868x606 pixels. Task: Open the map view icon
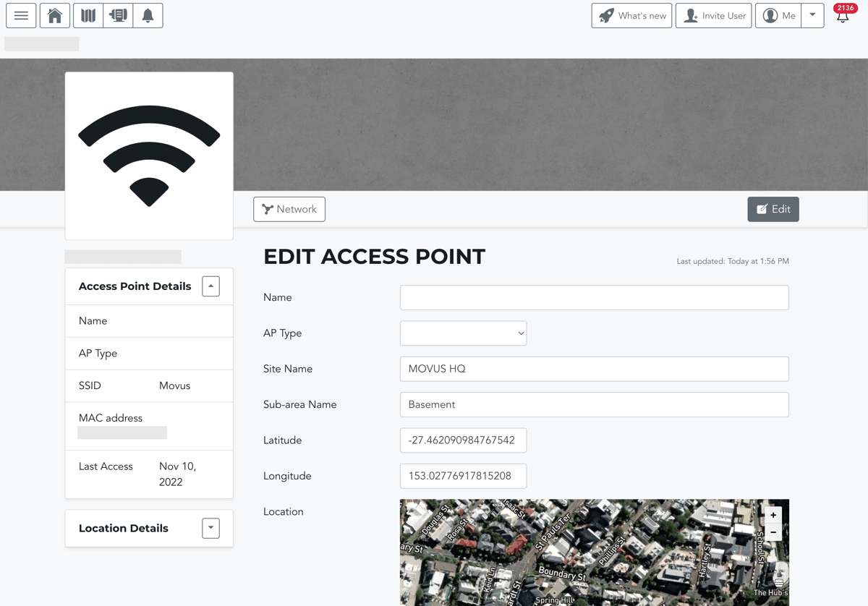88,15
